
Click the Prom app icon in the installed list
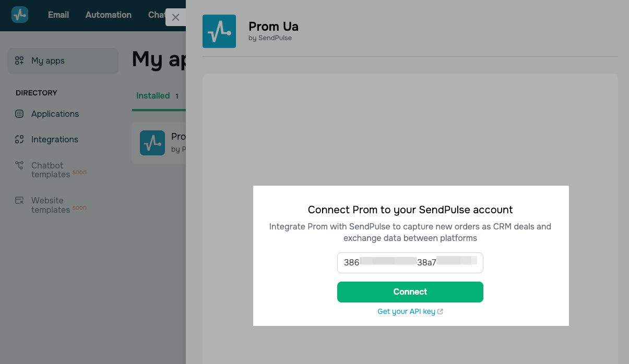(152, 143)
